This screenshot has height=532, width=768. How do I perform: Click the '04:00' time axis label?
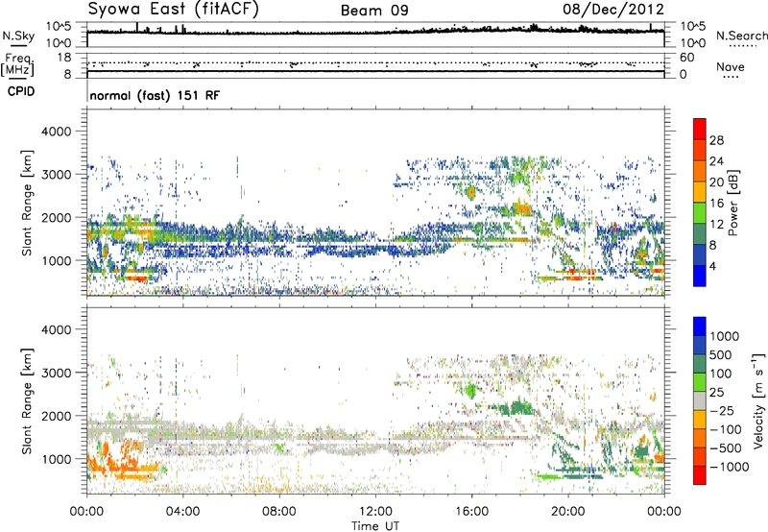click(x=182, y=512)
